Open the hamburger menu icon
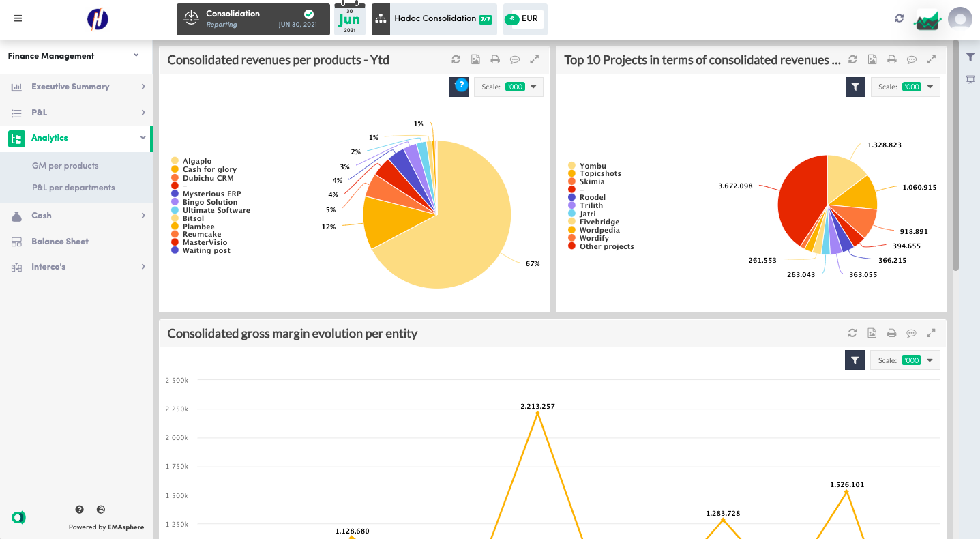The height and width of the screenshot is (539, 980). 18,18
